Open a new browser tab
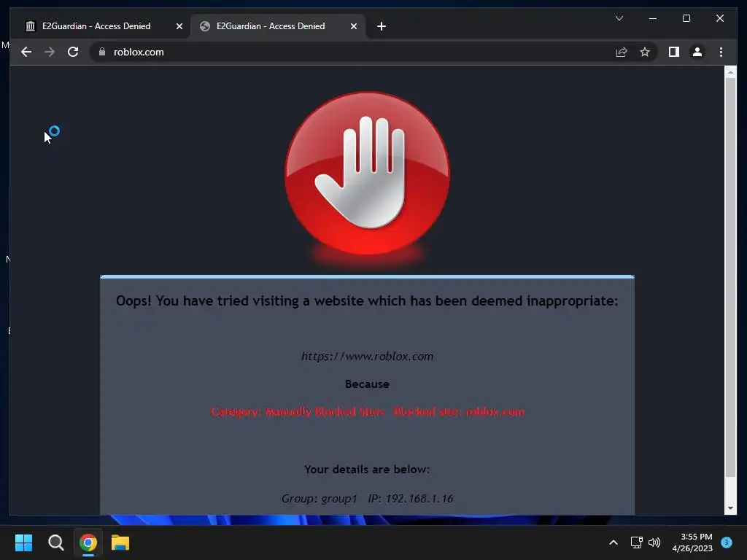The image size is (747, 560). 381,26
